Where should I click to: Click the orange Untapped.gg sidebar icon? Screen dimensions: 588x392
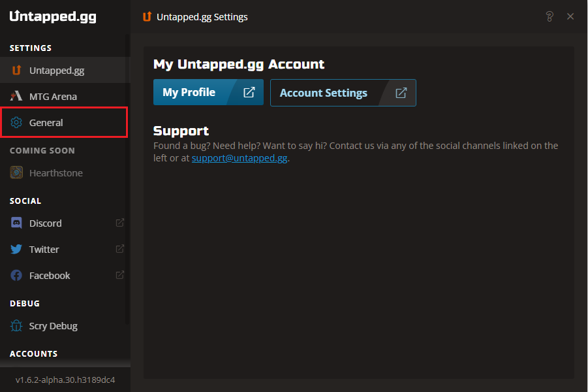tap(16, 70)
